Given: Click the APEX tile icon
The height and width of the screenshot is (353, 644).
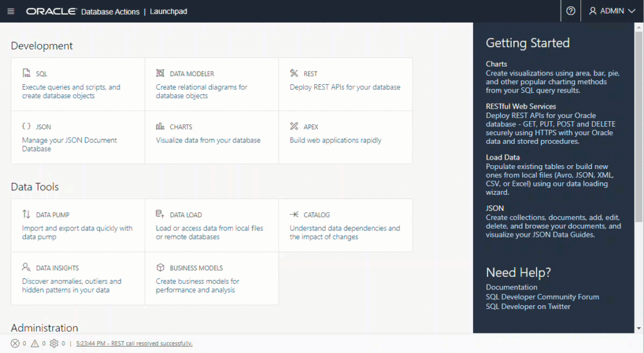Looking at the screenshot, I should [294, 126].
